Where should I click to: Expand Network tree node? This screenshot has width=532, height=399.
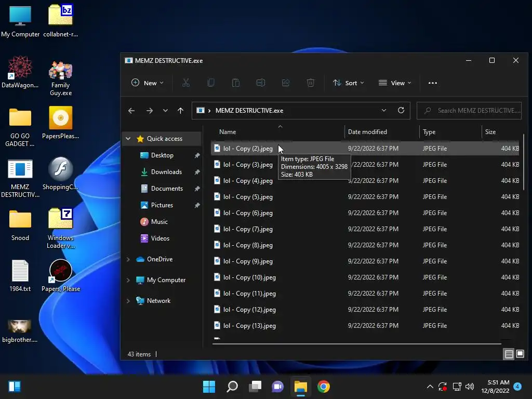(128, 301)
